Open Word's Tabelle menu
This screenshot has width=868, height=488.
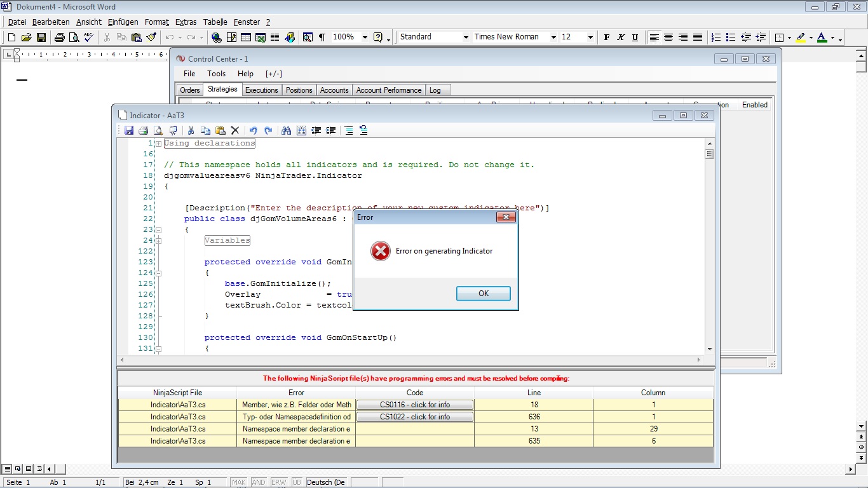pos(215,22)
